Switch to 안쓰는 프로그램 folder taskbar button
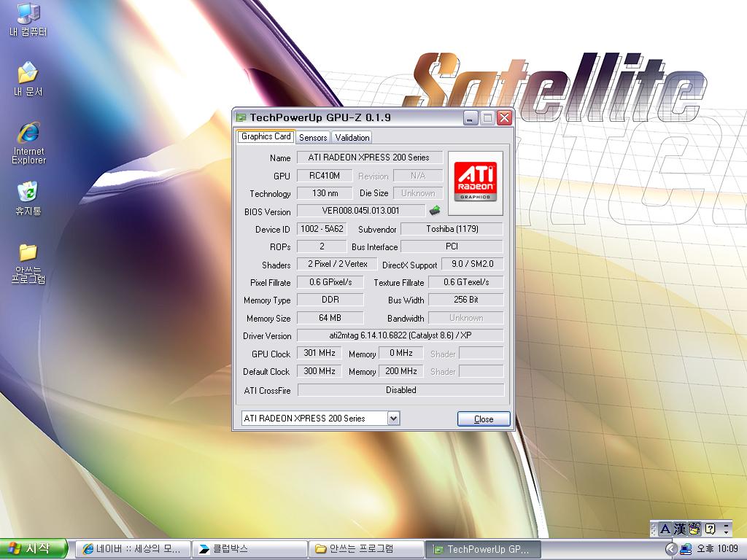747x560 pixels. click(x=366, y=549)
